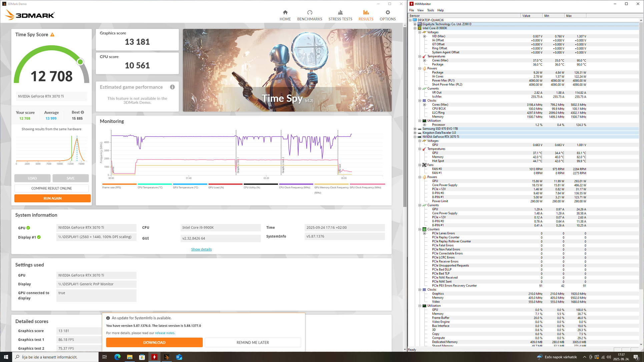This screenshot has height=362, width=644.
Task: Click the estimated game performance info icon
Action: pos(172,87)
